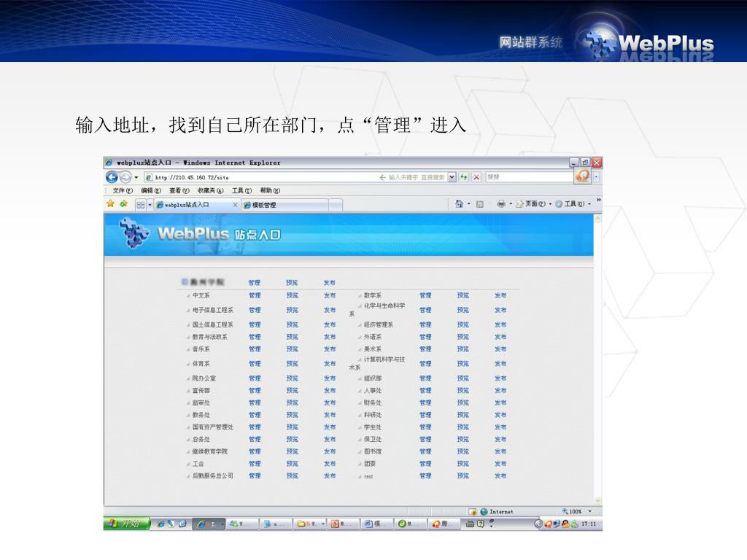Click the Windows 开始 Start button
This screenshot has height=560, width=747.
(126, 524)
